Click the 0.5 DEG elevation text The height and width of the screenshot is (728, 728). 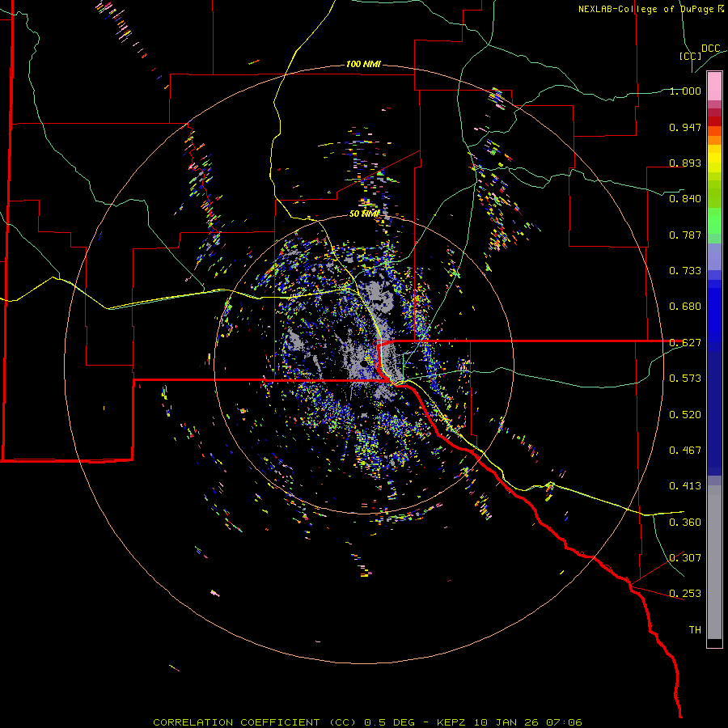click(x=389, y=722)
